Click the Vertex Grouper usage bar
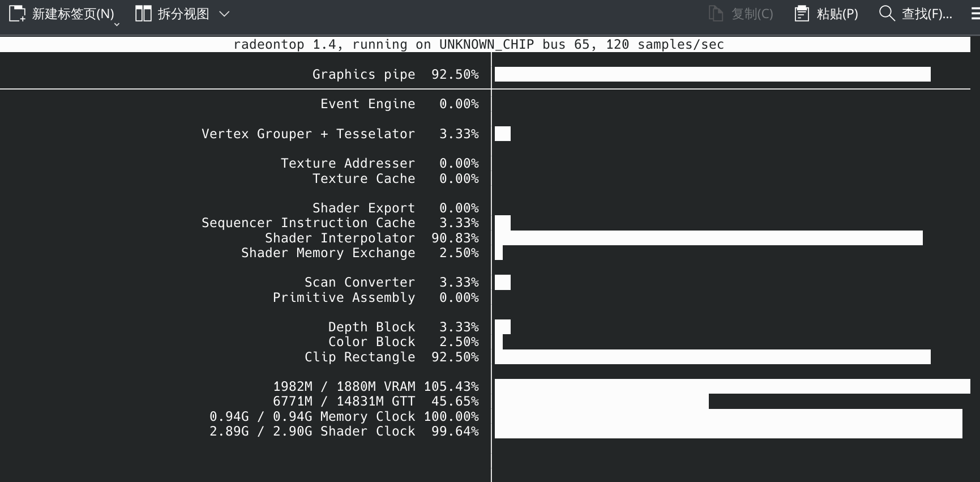The height and width of the screenshot is (482, 980). [503, 134]
